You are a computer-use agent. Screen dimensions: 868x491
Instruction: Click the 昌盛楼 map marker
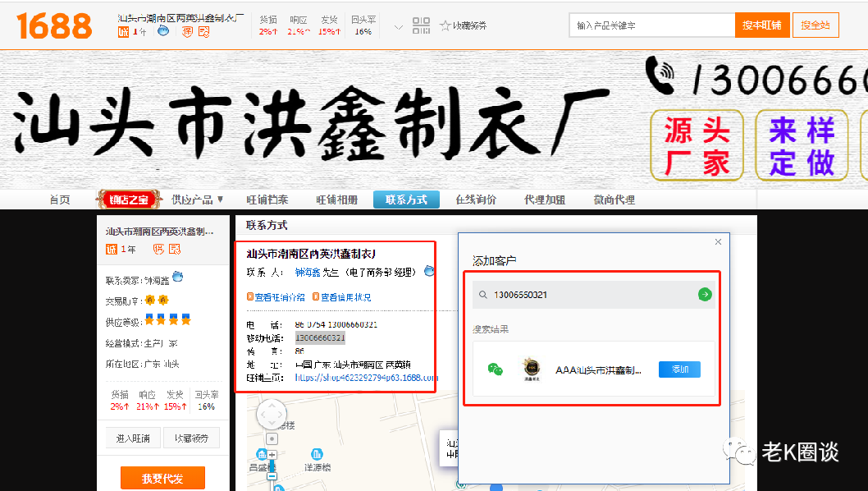coord(261,454)
